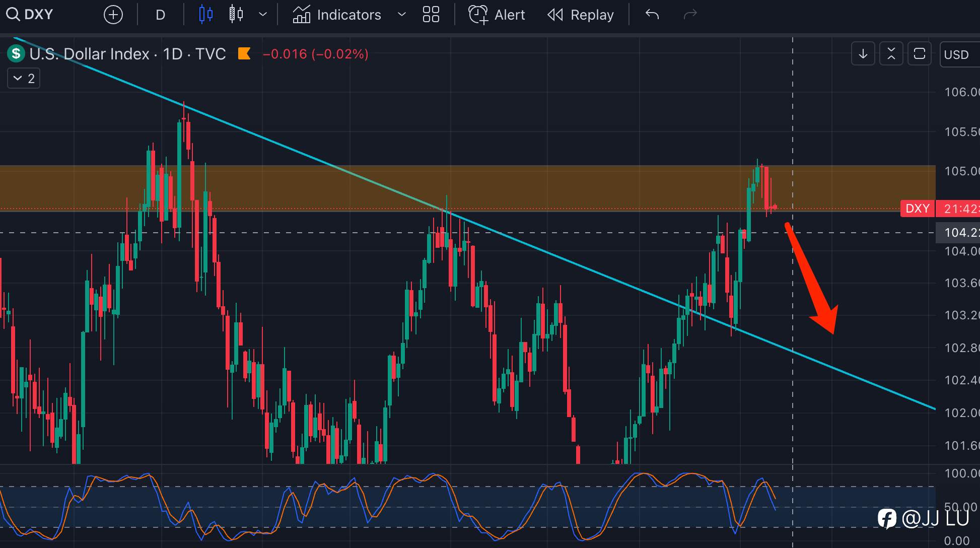
Task: Click the candlestick chart type icon
Action: (x=205, y=14)
